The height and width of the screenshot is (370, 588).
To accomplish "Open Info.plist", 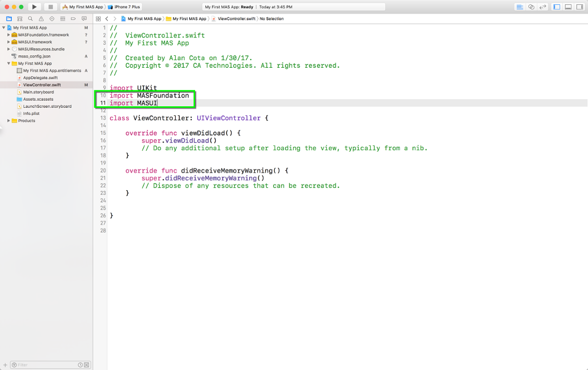I will tap(31, 113).
